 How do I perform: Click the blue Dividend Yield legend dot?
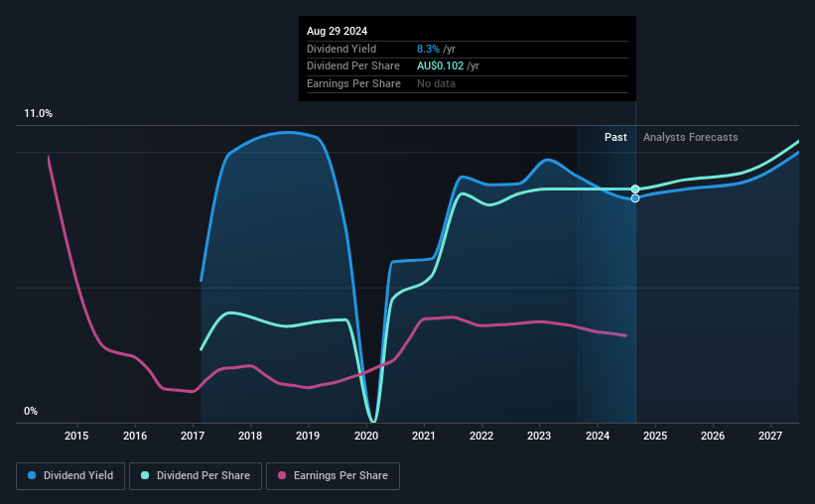(32, 475)
